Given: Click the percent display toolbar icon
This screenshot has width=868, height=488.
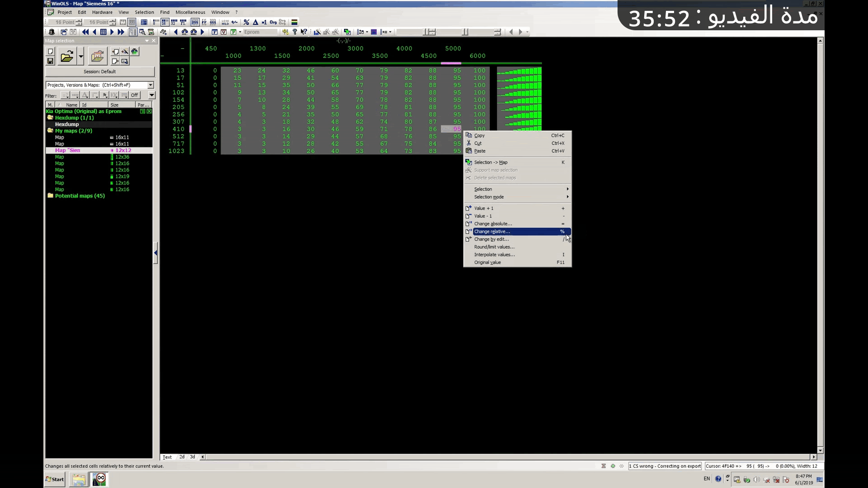Looking at the screenshot, I should click(x=246, y=22).
